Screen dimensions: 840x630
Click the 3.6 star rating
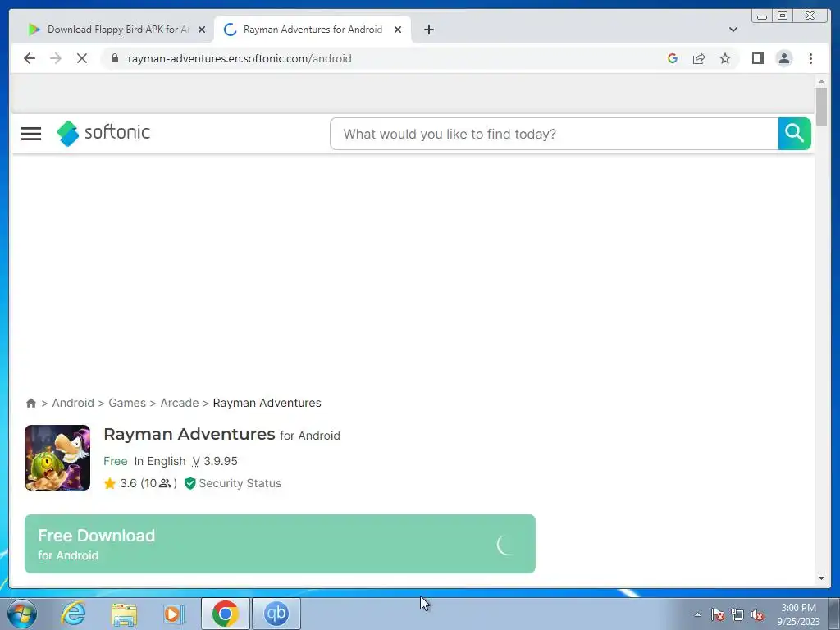[x=121, y=483]
